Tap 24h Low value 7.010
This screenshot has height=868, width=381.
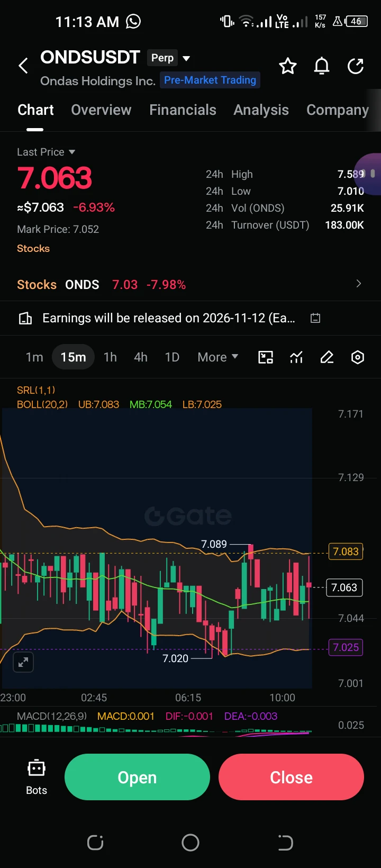351,191
